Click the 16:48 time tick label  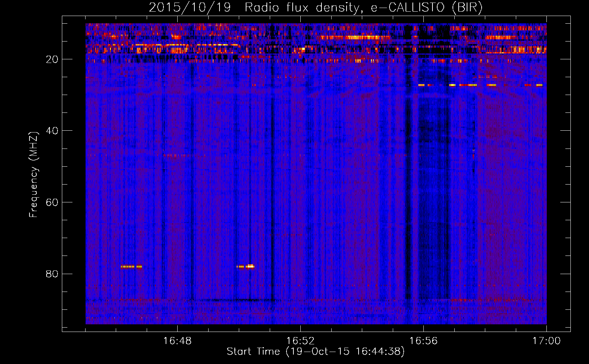pyautogui.click(x=177, y=341)
